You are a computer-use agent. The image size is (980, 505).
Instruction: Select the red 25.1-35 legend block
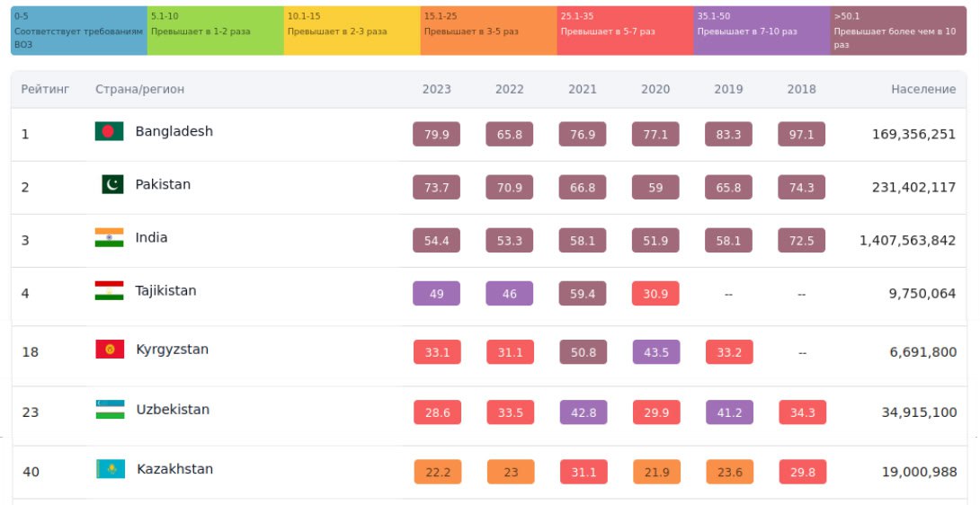625,31
